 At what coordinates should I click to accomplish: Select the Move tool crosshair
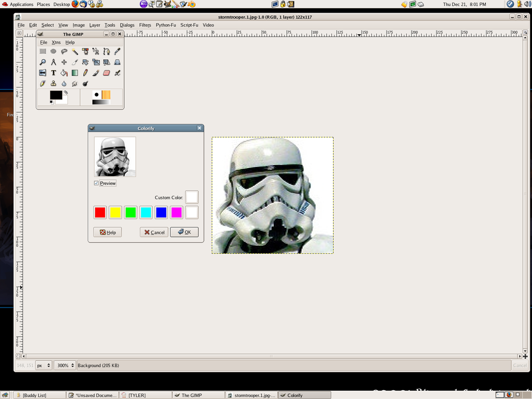click(63, 62)
